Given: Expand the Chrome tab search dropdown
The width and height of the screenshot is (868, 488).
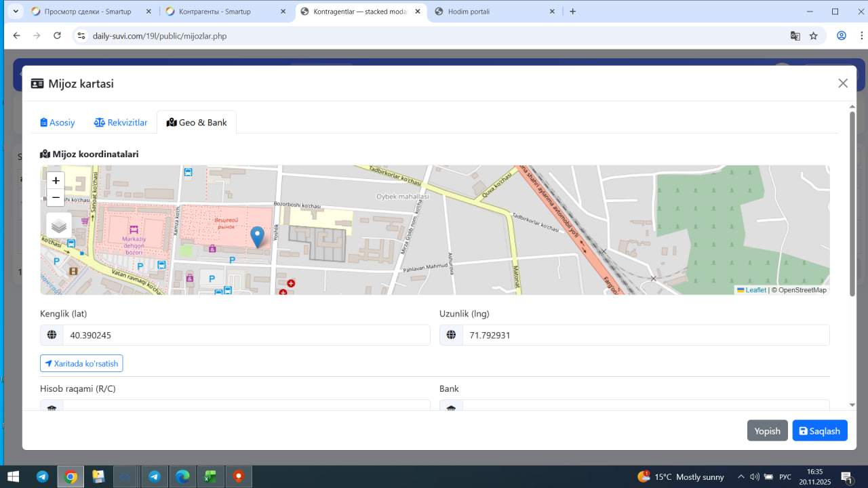Looking at the screenshot, I should click(x=15, y=12).
